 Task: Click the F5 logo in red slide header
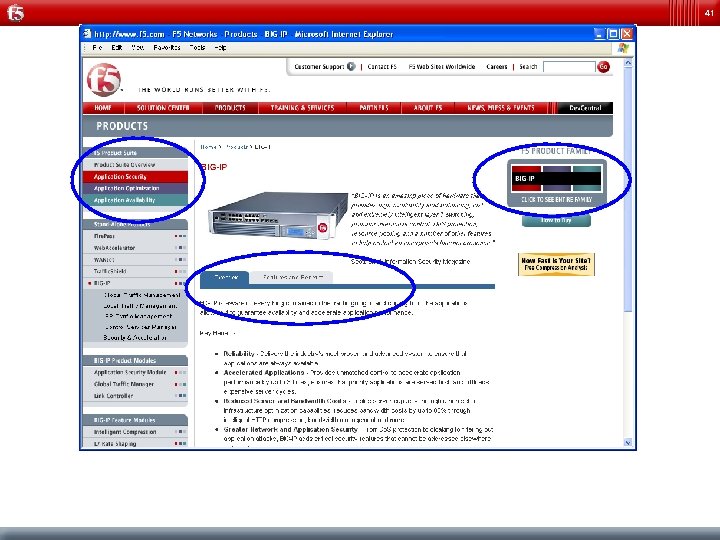click(x=16, y=12)
